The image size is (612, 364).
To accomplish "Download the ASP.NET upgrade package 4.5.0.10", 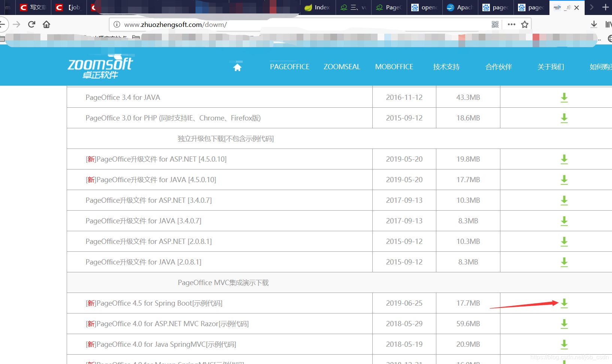I will (564, 159).
